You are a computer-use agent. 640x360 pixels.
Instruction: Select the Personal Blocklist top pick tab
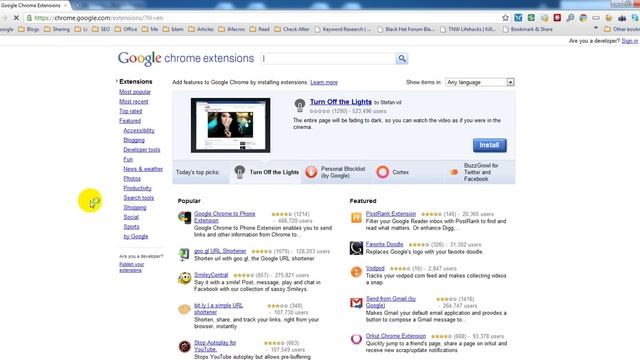point(336,172)
